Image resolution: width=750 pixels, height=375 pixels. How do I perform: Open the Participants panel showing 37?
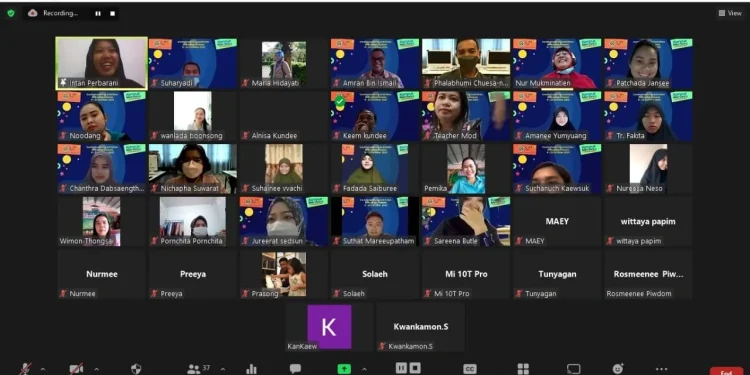199,369
